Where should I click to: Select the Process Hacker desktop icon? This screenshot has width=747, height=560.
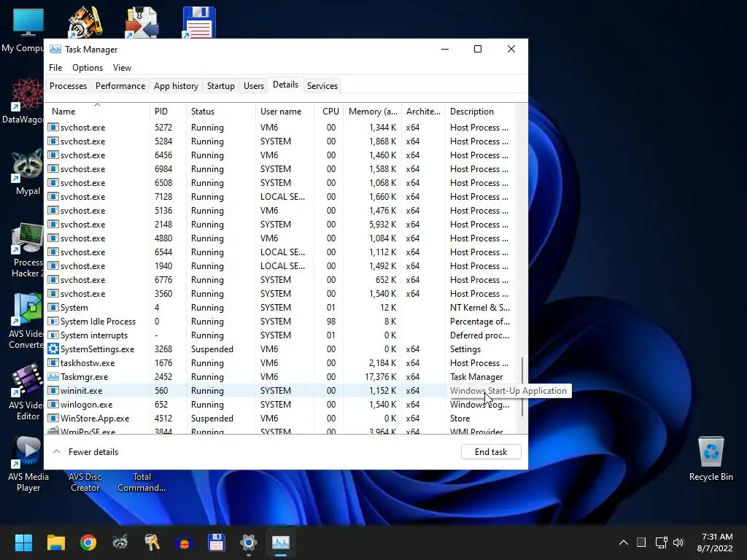click(28, 251)
